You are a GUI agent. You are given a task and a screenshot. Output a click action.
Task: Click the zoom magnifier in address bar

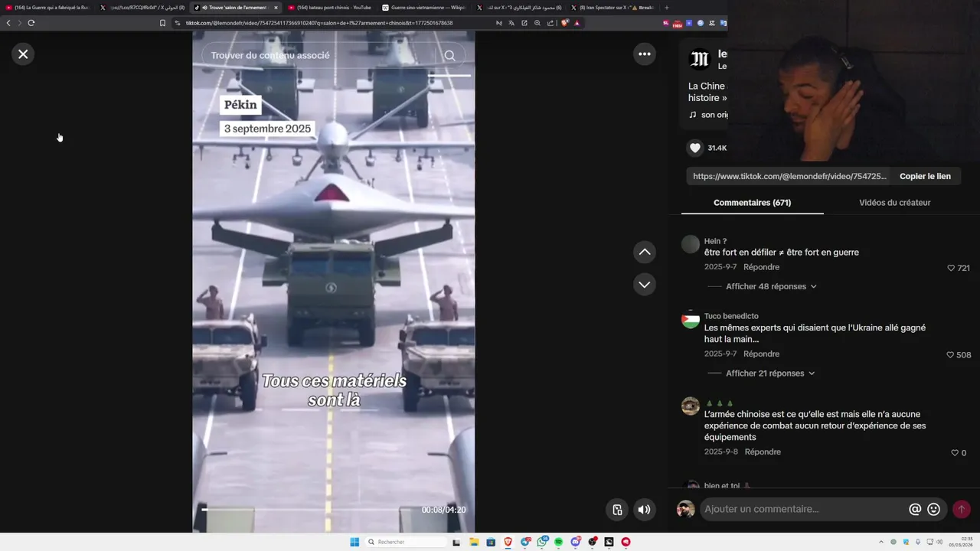click(537, 23)
